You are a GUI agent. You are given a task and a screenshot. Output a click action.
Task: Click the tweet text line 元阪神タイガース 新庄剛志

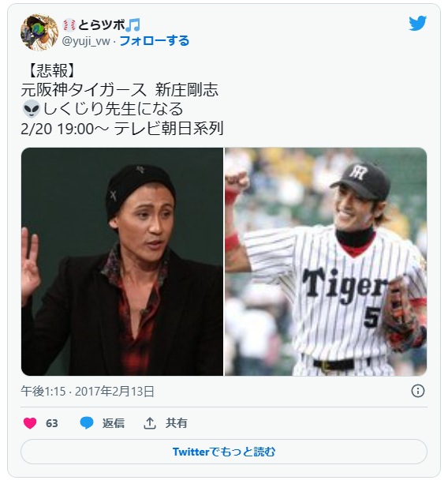pos(120,90)
